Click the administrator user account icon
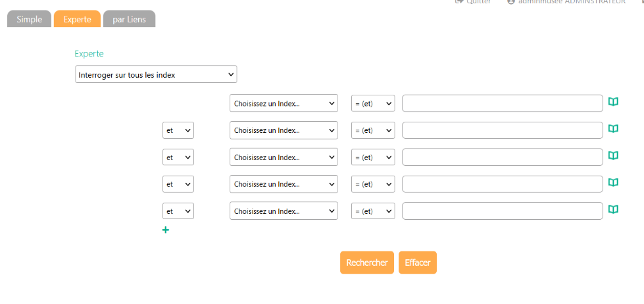 tap(511, 2)
